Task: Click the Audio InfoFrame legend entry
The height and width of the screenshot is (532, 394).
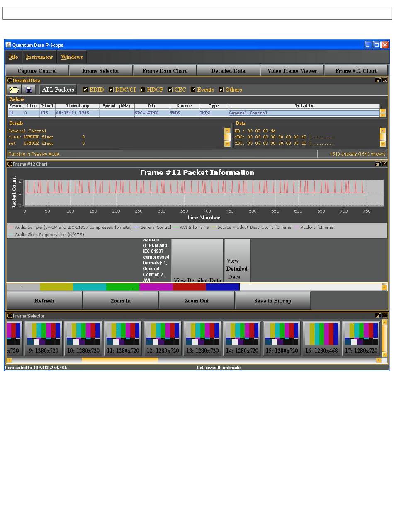Action: pyautogui.click(x=314, y=227)
